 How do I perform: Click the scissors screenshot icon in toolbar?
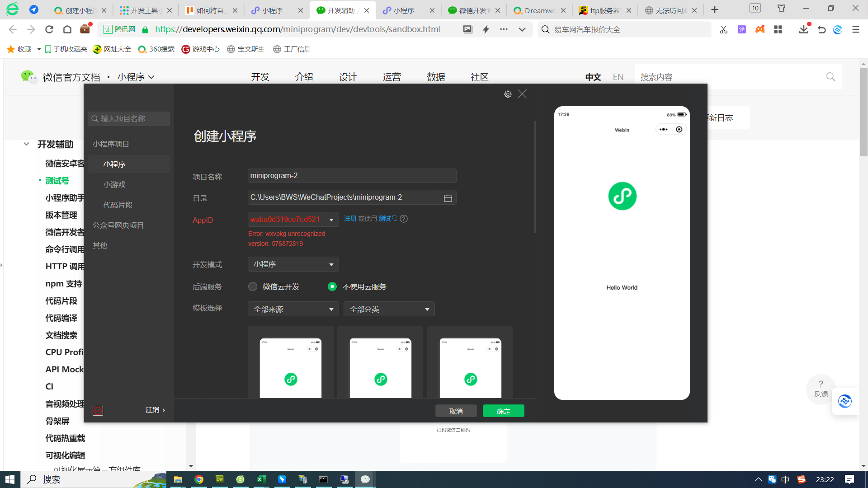(723, 29)
